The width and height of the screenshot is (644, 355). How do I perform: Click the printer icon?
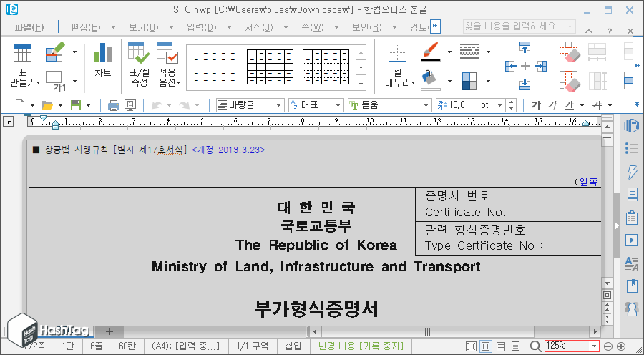point(113,105)
